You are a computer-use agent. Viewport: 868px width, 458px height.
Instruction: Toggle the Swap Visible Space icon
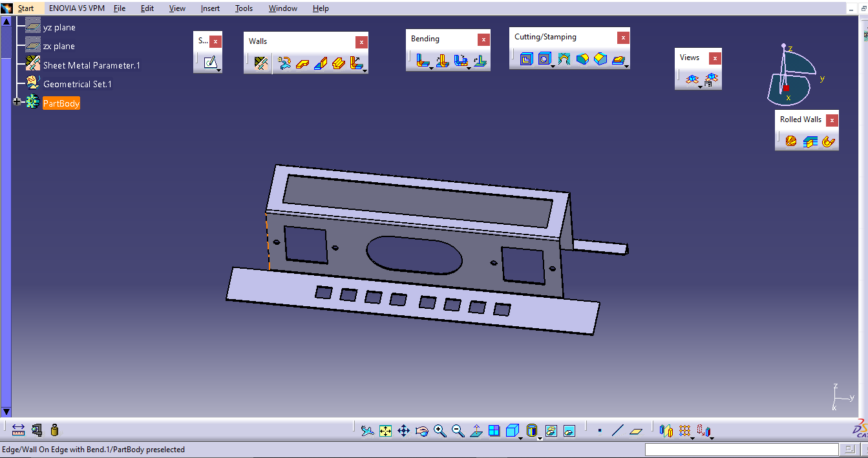[569, 430]
